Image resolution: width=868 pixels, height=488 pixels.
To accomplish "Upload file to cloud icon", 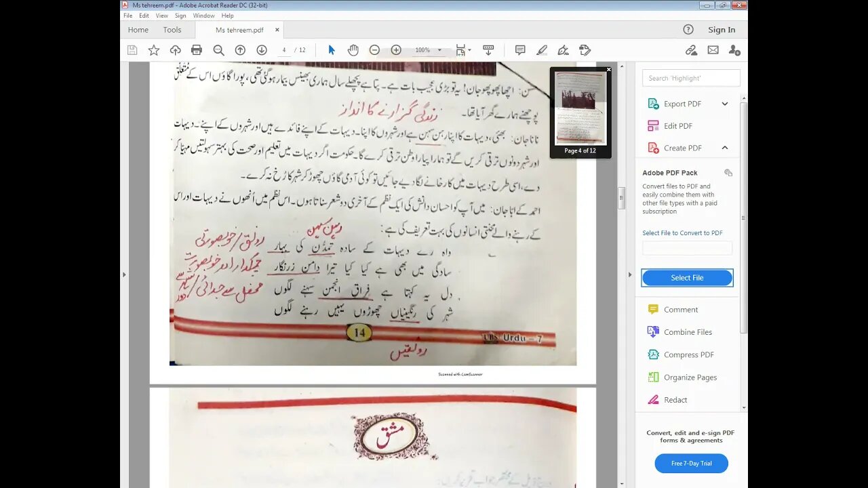I will 175,50.
